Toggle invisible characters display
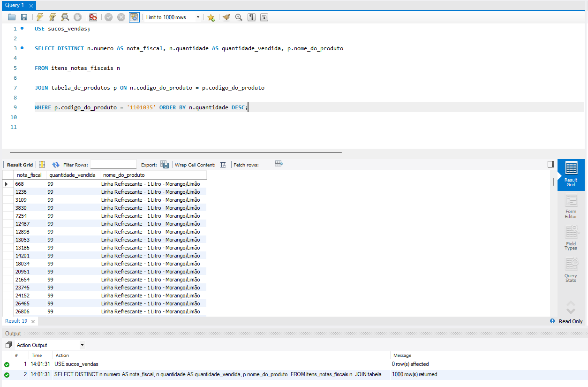 (252, 17)
